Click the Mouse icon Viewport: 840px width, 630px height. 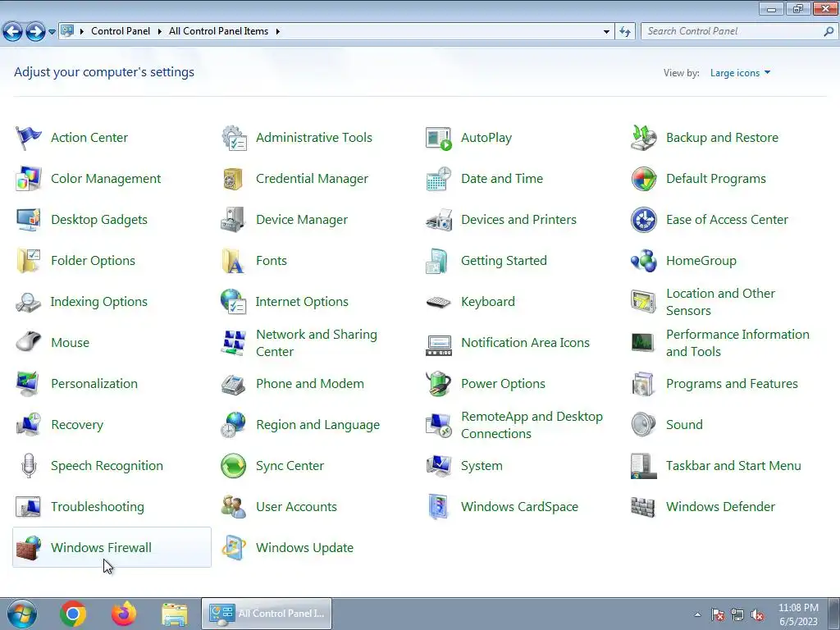click(x=29, y=343)
